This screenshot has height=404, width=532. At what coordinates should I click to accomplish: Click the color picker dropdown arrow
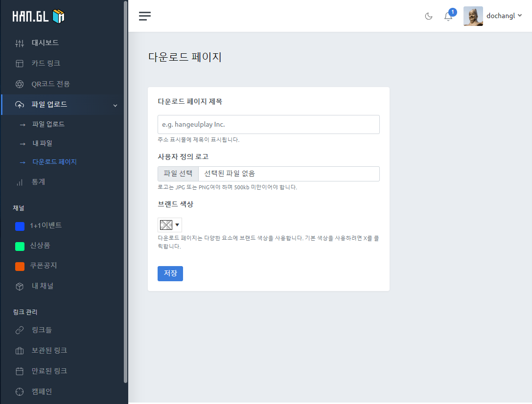coord(177,224)
